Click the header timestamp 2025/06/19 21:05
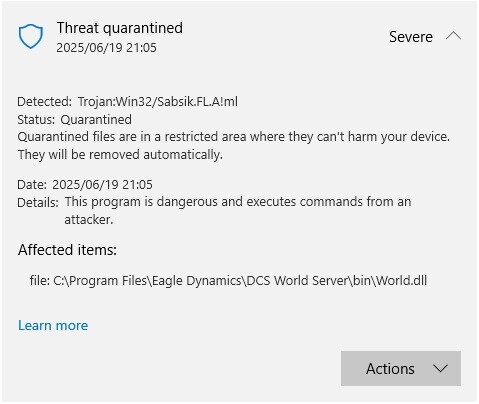This screenshot has height=404, width=479. 106,48
